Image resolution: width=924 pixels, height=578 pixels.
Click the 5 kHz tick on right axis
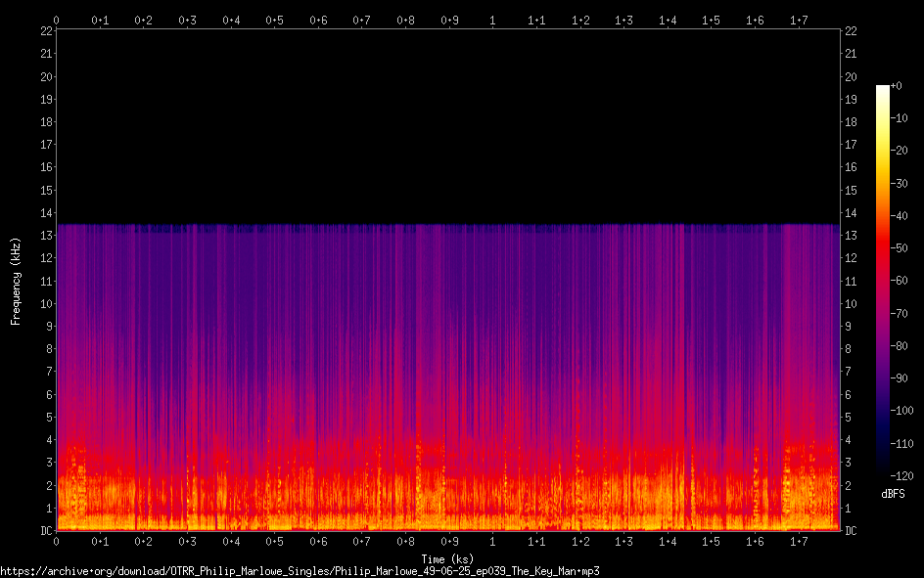[851, 418]
